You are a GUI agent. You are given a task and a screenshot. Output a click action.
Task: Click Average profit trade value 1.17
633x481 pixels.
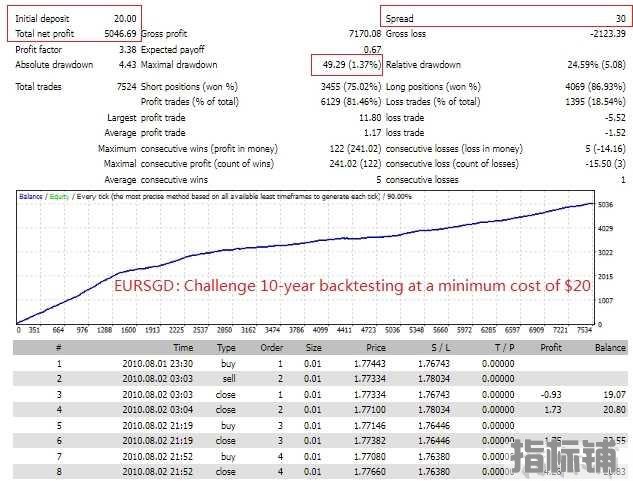372,133
